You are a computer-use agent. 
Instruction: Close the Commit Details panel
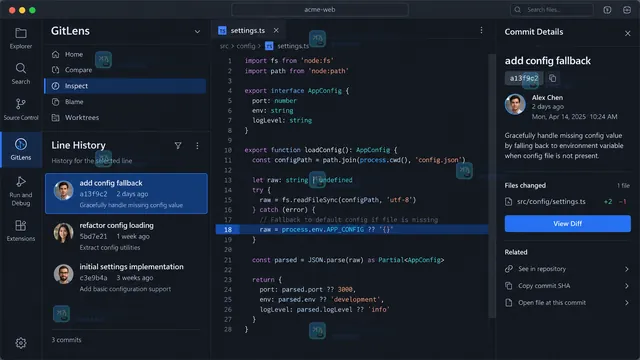tap(627, 33)
